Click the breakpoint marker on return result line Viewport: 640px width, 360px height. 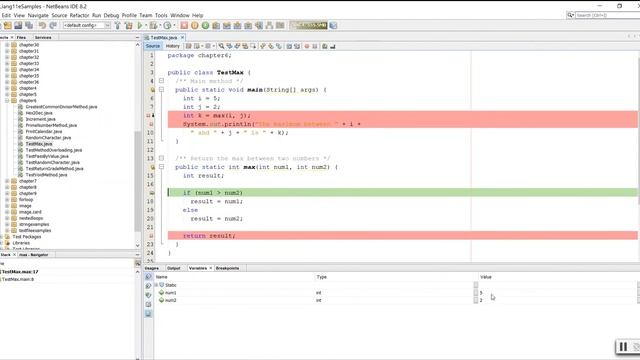click(151, 236)
